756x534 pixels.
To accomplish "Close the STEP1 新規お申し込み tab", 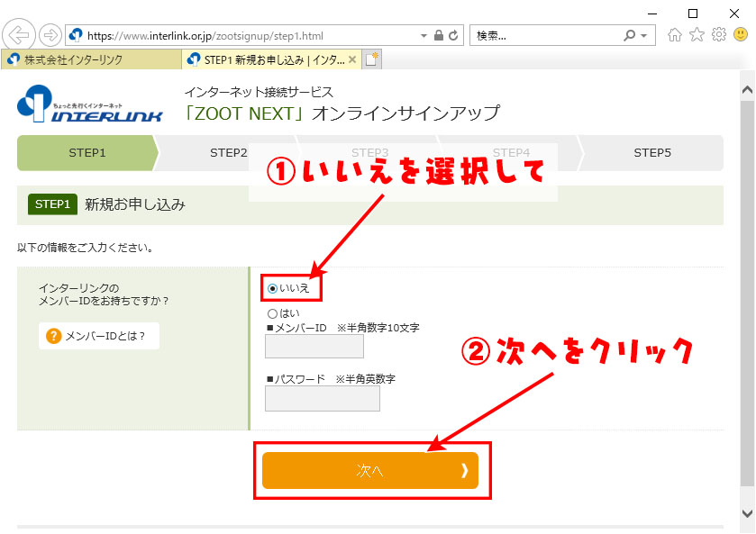I will pyautogui.click(x=352, y=59).
